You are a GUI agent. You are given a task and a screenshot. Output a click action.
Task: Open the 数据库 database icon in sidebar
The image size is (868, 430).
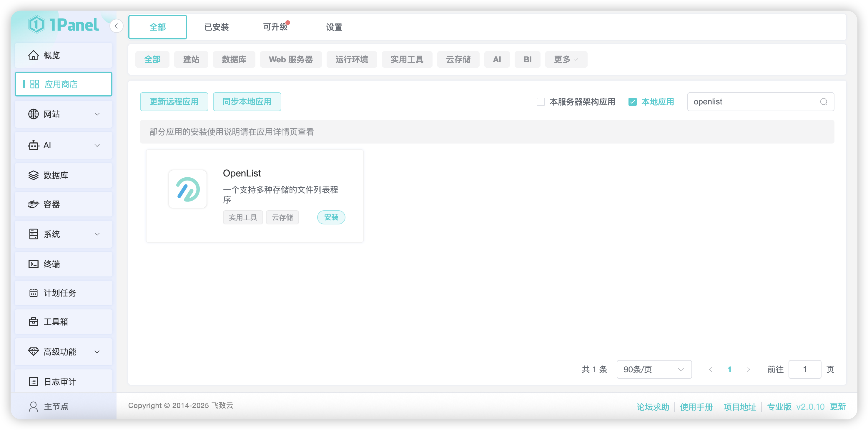pos(34,175)
